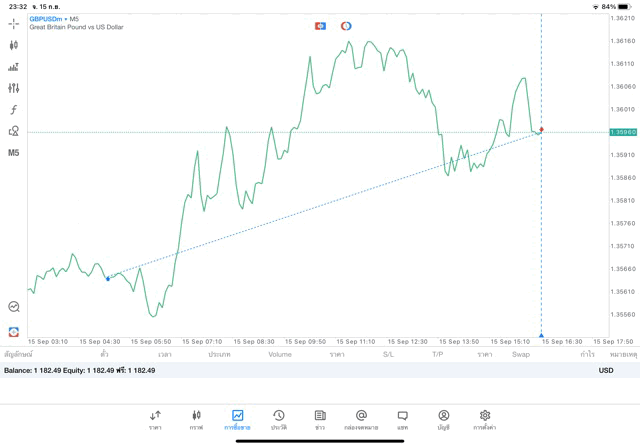Switch to the กราฟ chart tab
Viewport: 640px width, 447px height.
tap(196, 419)
